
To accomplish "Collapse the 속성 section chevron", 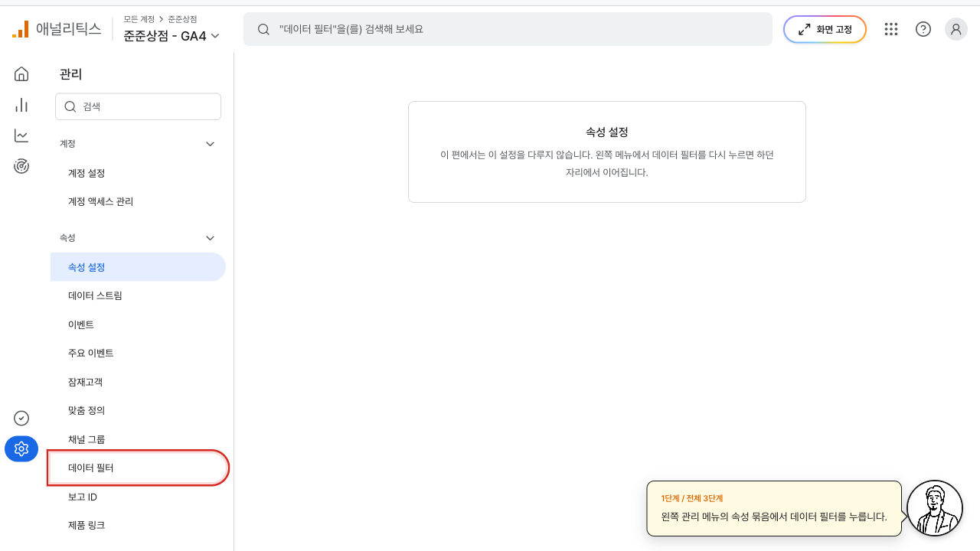I will click(x=211, y=238).
